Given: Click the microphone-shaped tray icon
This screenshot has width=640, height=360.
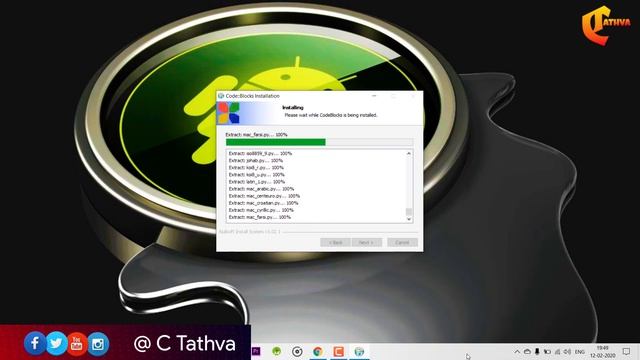Looking at the screenshot, I should tap(537, 352).
